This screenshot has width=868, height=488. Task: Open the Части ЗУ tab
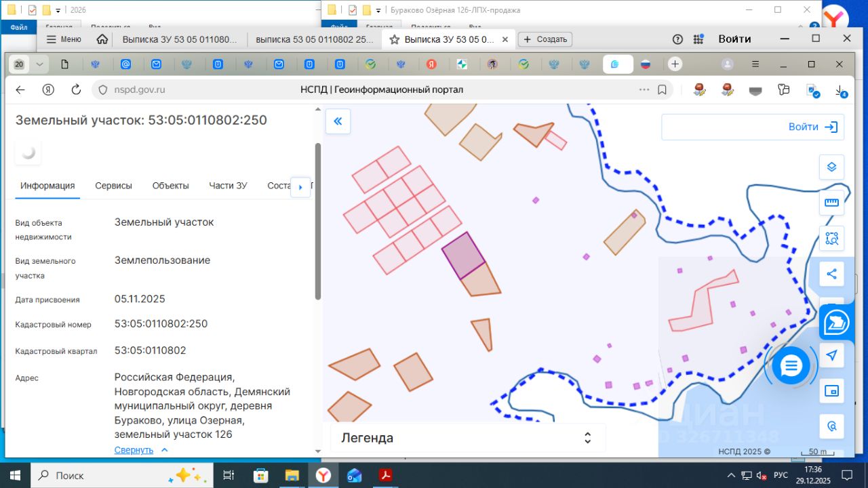click(228, 186)
